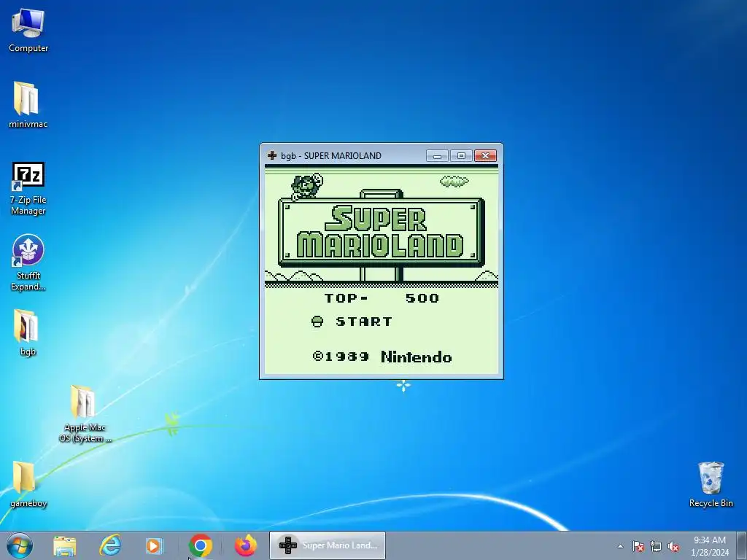Screen dimensions: 747x560
Task: Click the ©1989 Nintendo copyright text
Action: [382, 357]
